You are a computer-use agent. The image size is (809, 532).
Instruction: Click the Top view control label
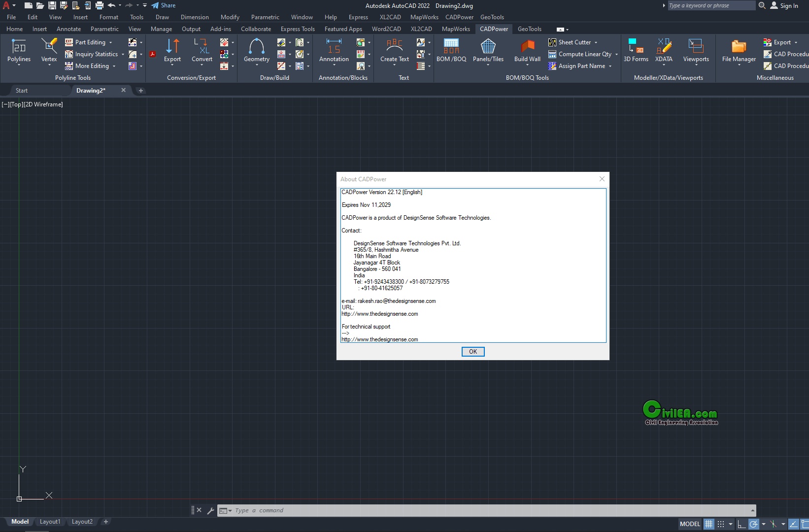(x=17, y=104)
